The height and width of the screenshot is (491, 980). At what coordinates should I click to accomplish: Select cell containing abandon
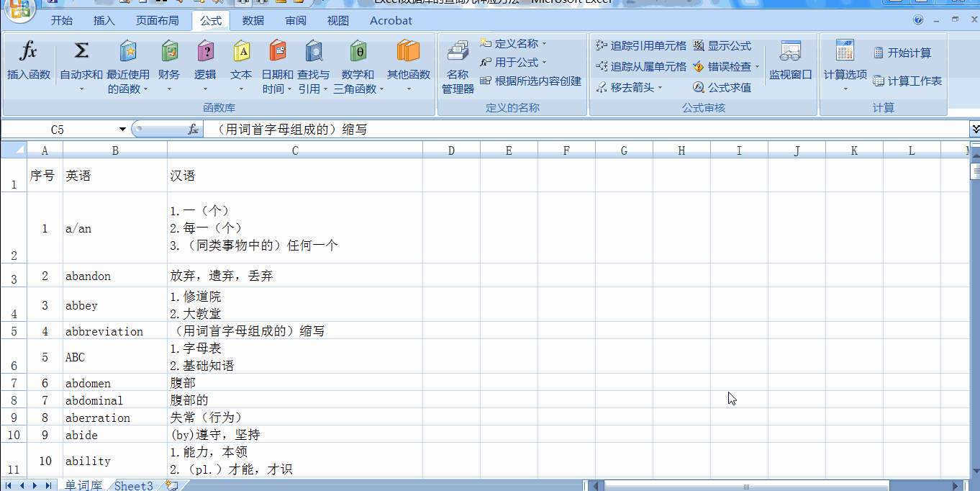[115, 276]
